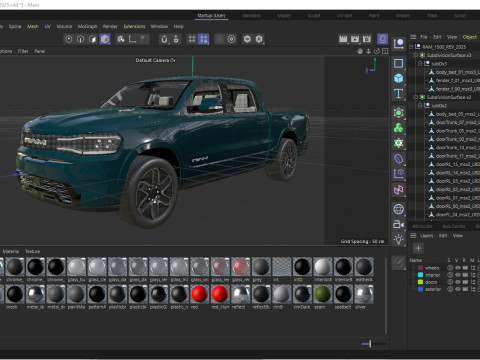The width and height of the screenshot is (480, 360).
Task: Select the Polygons mode icon
Action: click(x=93, y=39)
